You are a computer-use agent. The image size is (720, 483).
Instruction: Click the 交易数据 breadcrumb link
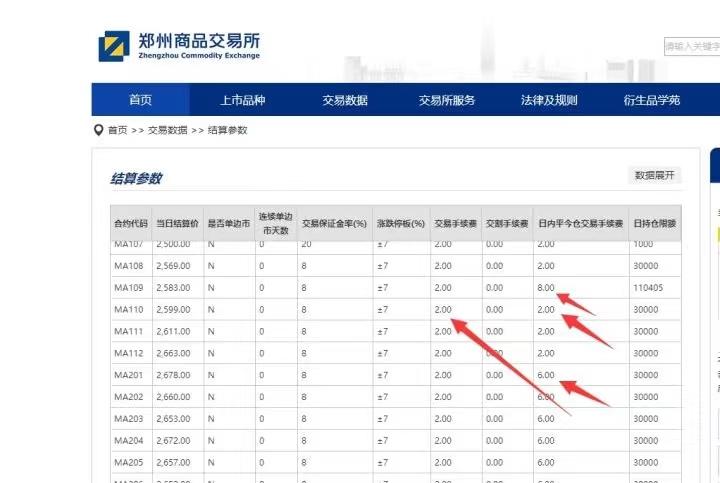point(168,130)
